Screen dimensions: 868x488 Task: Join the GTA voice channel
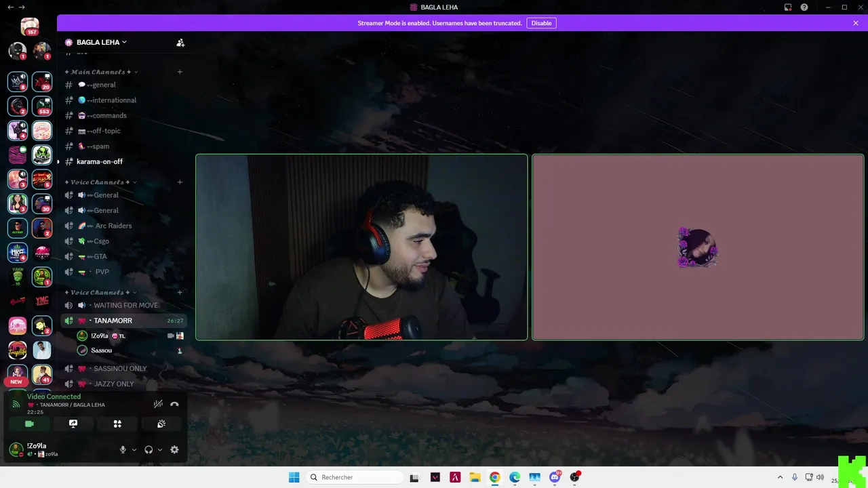123,256
